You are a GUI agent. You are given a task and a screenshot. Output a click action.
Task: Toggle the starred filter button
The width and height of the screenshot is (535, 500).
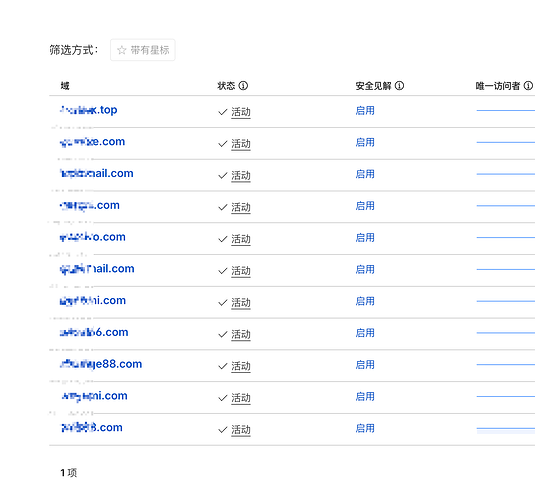point(143,50)
